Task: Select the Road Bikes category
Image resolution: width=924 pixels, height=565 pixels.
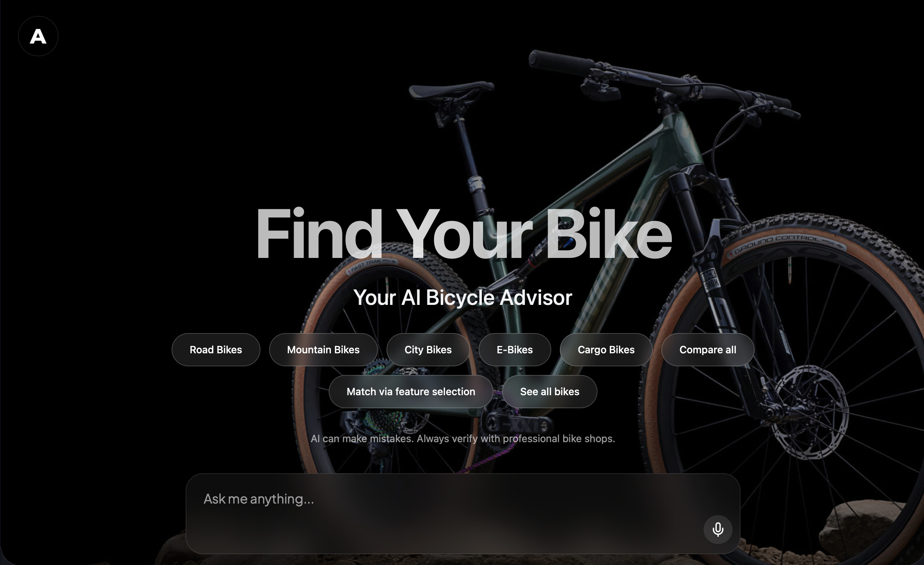Action: [216, 349]
